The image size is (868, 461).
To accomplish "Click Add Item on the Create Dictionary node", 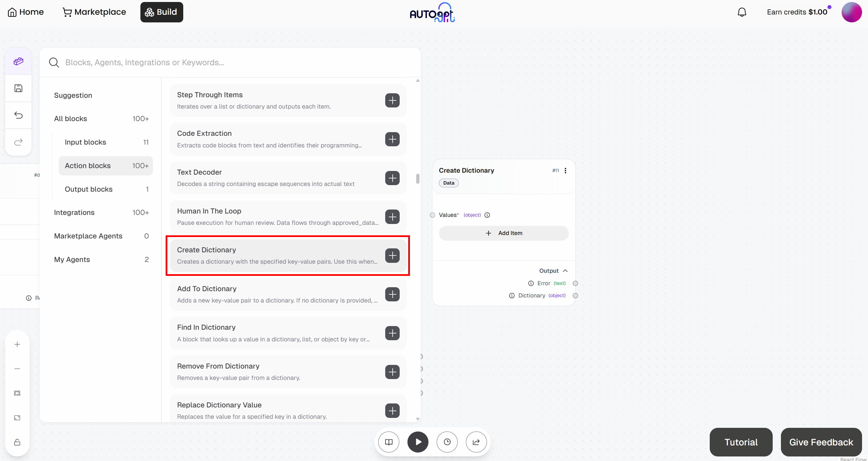I will point(503,233).
